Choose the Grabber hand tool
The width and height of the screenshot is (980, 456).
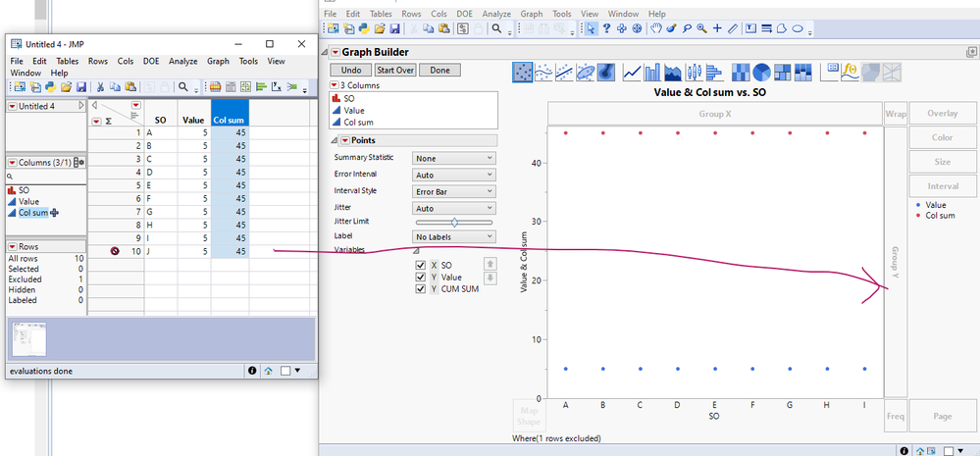coord(656,28)
